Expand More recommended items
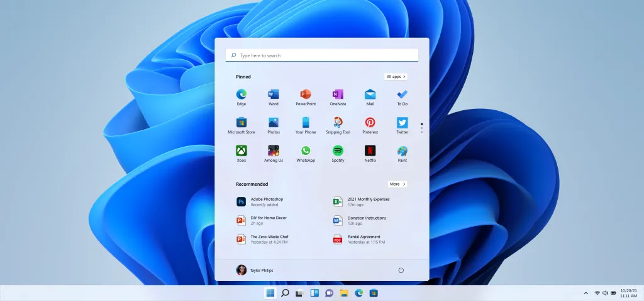This screenshot has width=644, height=301. click(x=396, y=184)
